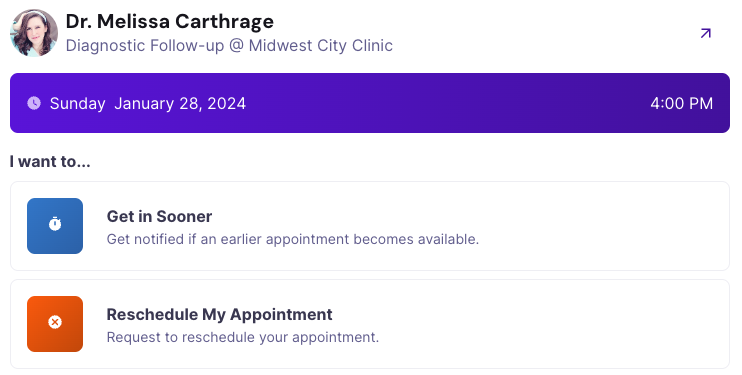Image resolution: width=742 pixels, height=375 pixels.
Task: Click the purple appointment date banner
Action: point(370,103)
